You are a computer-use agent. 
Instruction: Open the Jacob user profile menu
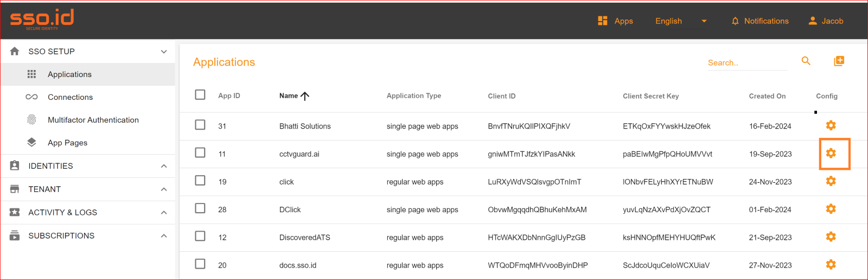tap(826, 21)
